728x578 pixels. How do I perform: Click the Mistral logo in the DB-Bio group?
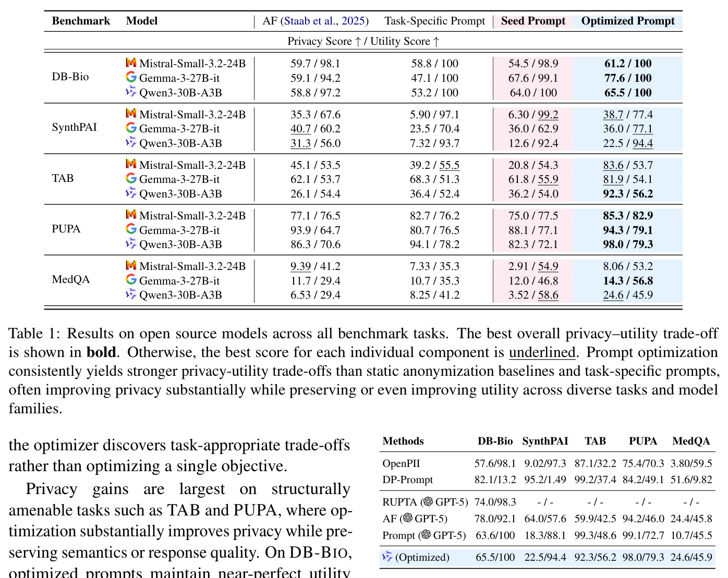pos(131,63)
